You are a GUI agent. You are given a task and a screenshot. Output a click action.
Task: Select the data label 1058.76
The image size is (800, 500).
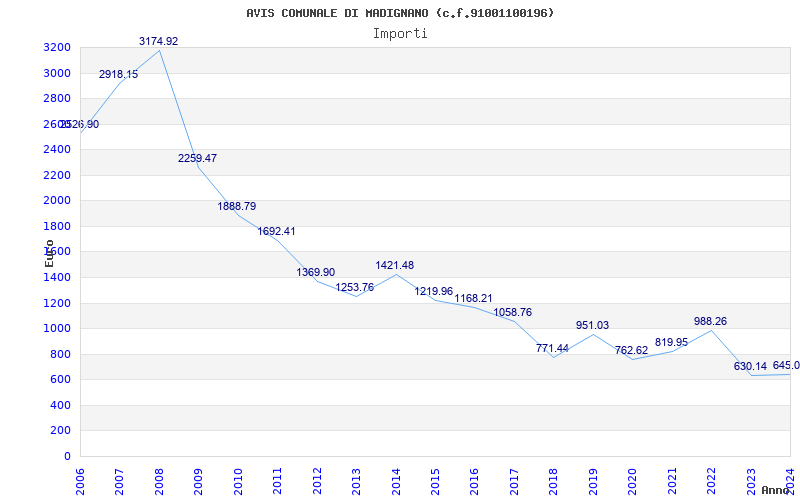(513, 312)
